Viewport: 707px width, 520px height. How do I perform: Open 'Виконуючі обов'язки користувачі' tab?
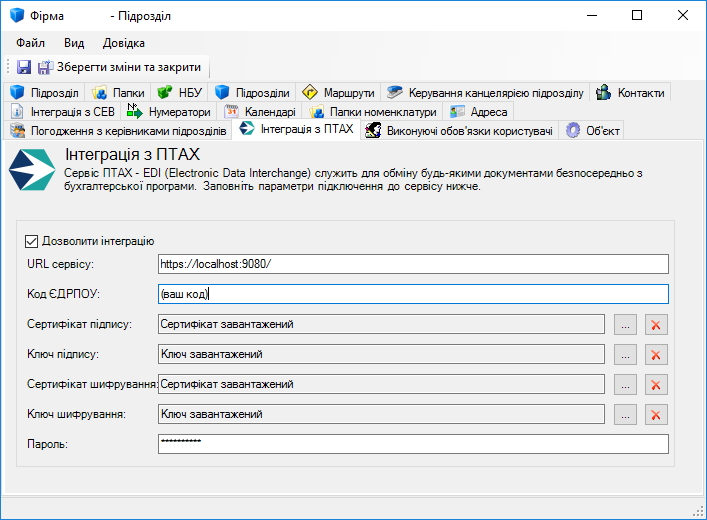(459, 131)
